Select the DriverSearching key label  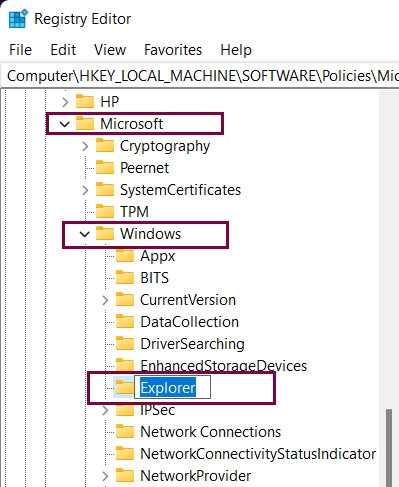[192, 344]
